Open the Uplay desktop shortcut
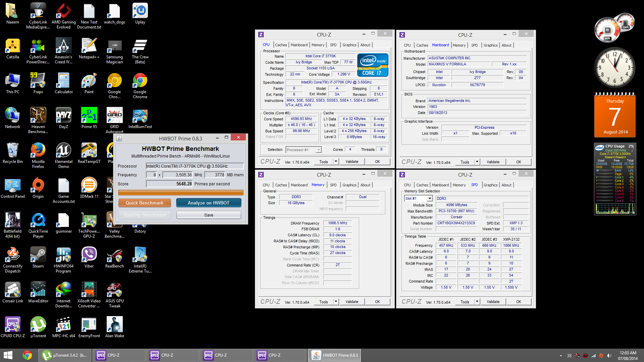 tap(140, 14)
